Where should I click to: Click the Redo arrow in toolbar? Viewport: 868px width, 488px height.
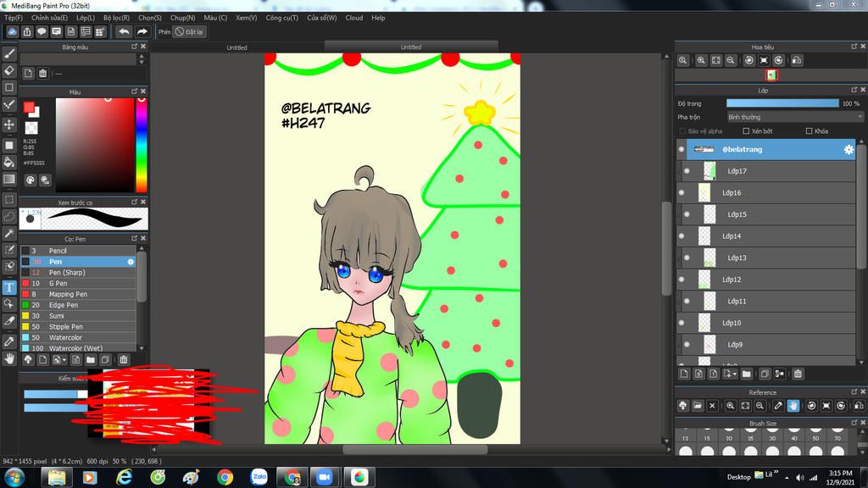tap(142, 32)
